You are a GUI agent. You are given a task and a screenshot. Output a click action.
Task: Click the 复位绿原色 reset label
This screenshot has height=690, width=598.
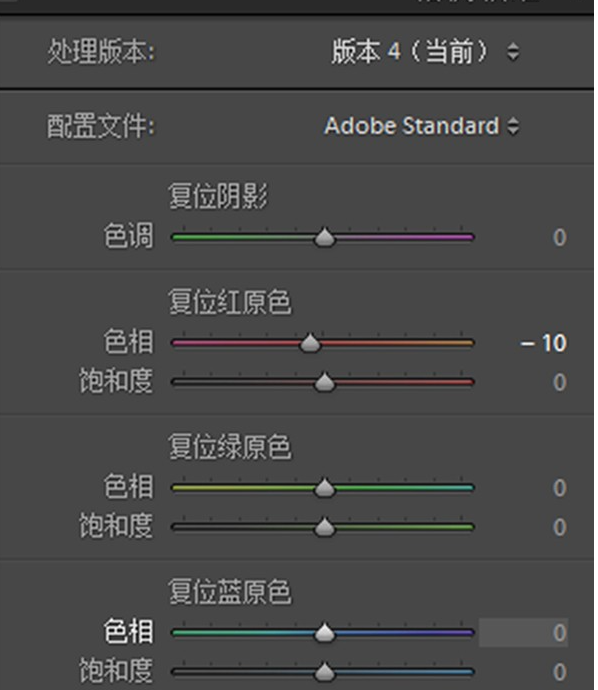(230, 447)
